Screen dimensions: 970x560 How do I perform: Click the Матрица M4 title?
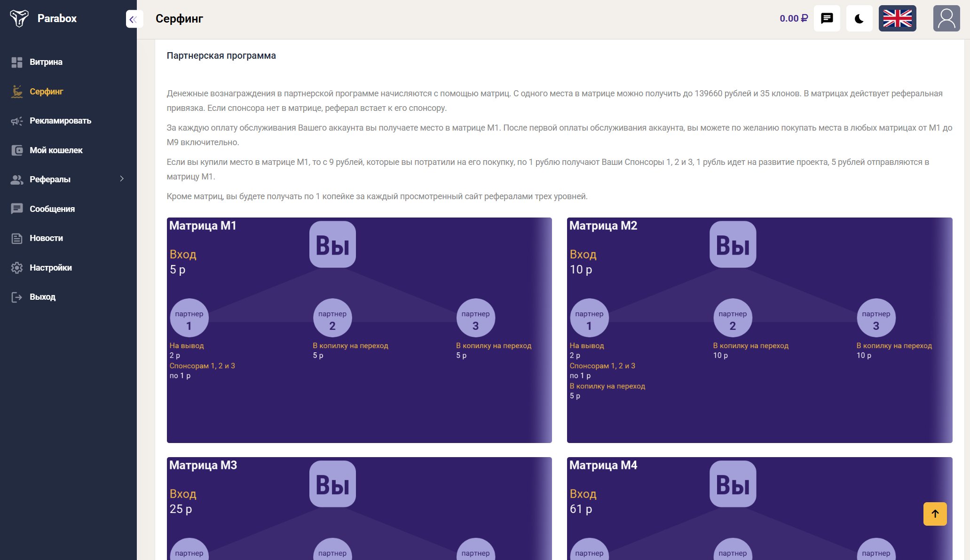[603, 466]
